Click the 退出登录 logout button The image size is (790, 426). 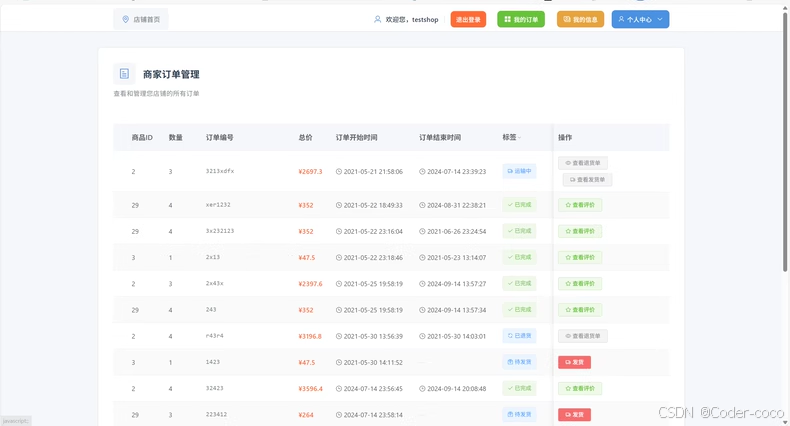point(468,19)
